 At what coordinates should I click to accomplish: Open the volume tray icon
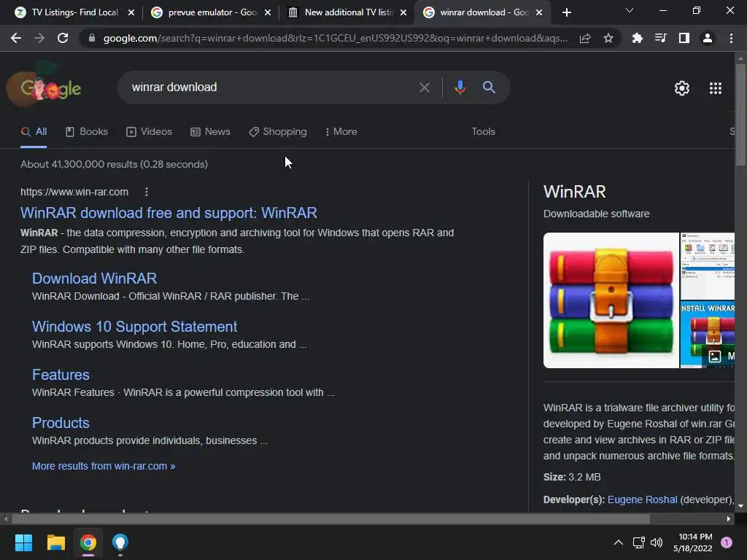[x=657, y=542]
